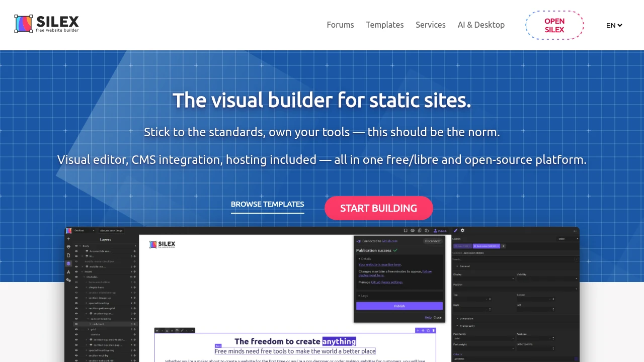The height and width of the screenshot is (362, 644).
Task: Open the gears settings icon in editor sidebar
Action: point(68,280)
